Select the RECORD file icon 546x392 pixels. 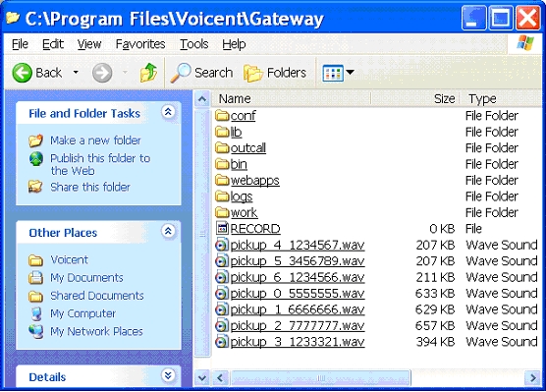coord(222,228)
